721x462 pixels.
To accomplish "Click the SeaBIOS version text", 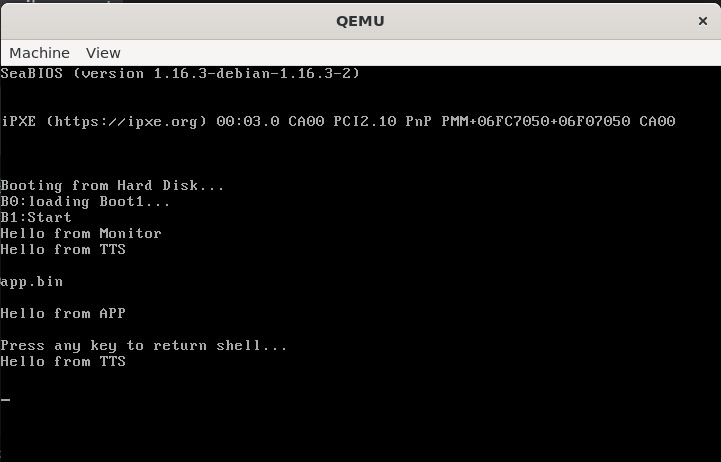I will coord(180,74).
